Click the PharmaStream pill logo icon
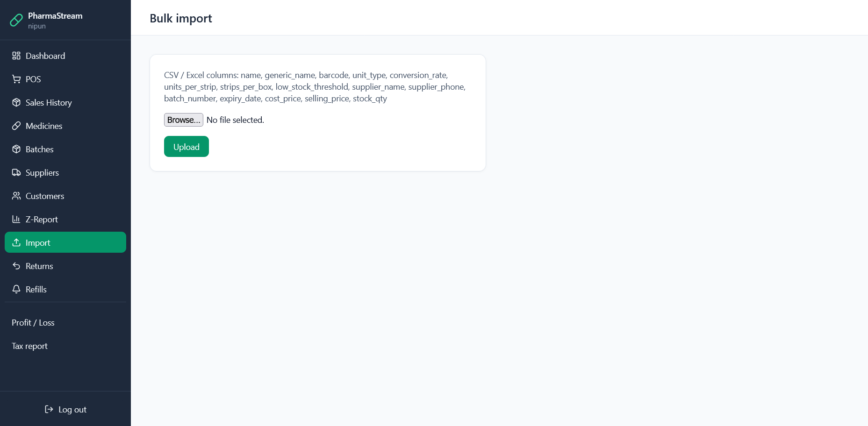The height and width of the screenshot is (426, 868). [16, 20]
